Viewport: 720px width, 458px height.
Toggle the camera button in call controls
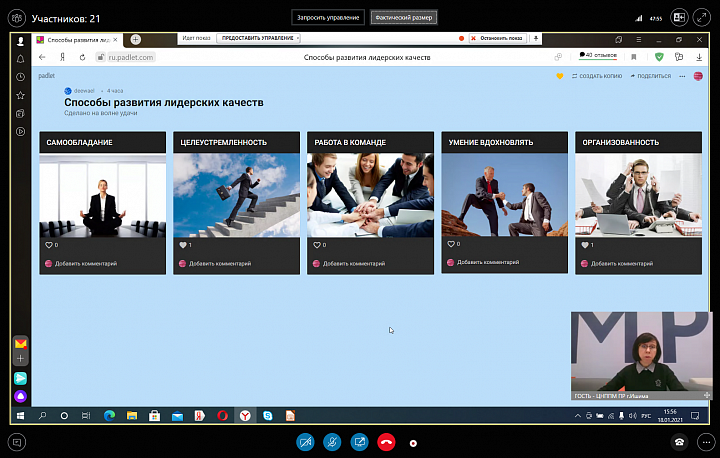pos(306,441)
